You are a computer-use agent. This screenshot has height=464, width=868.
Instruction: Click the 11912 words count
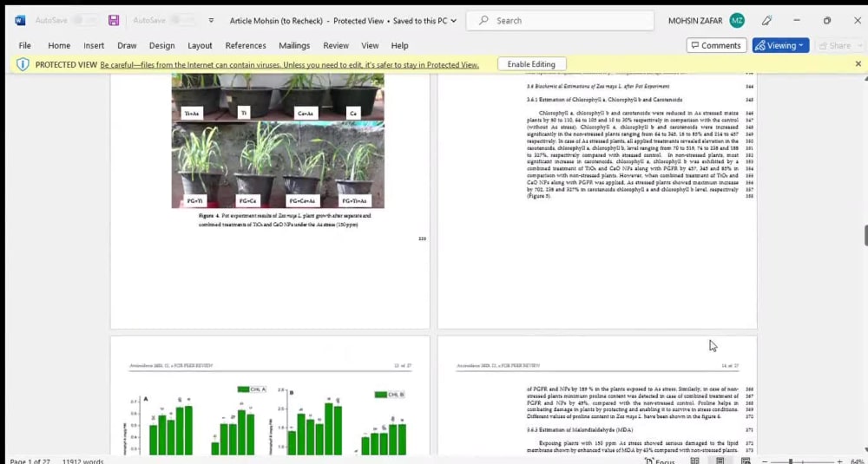82,461
